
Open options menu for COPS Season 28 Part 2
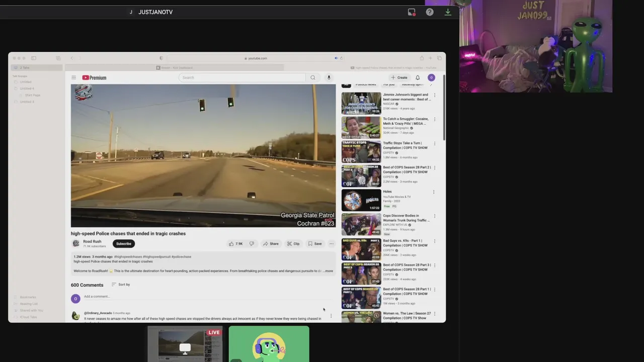435,167
